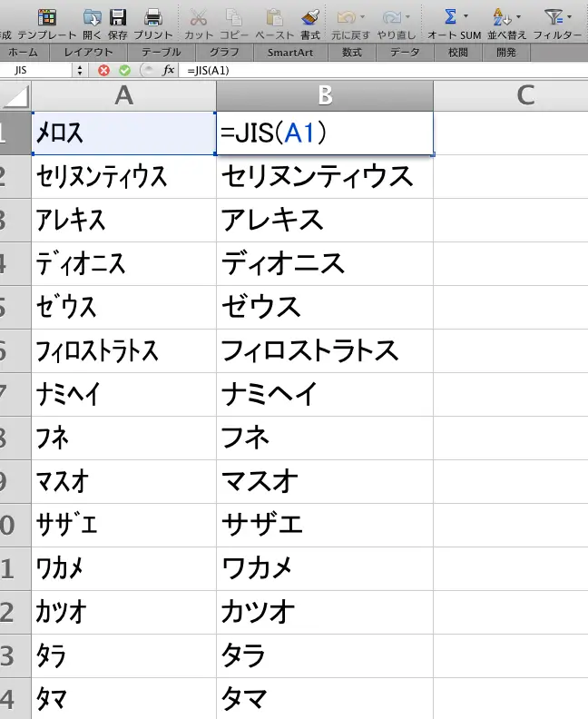Click cell B1 with =JIS(A1) formula

click(325, 133)
